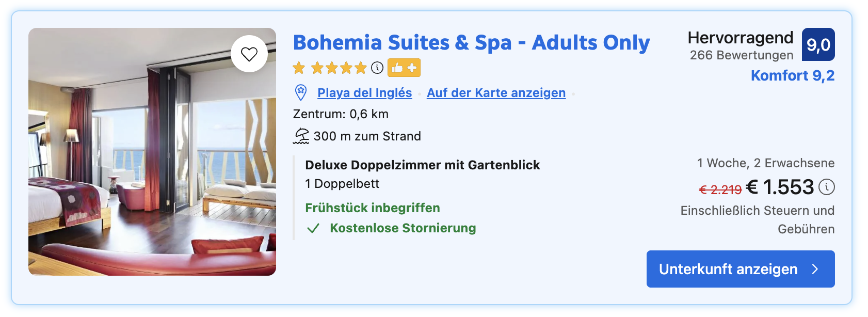This screenshot has width=868, height=317.
Task: Open the Playa del Inglés link
Action: pos(364,93)
